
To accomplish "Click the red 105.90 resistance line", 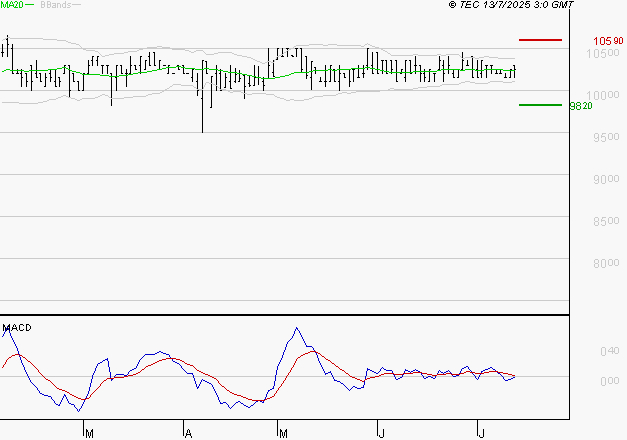I will pos(540,40).
